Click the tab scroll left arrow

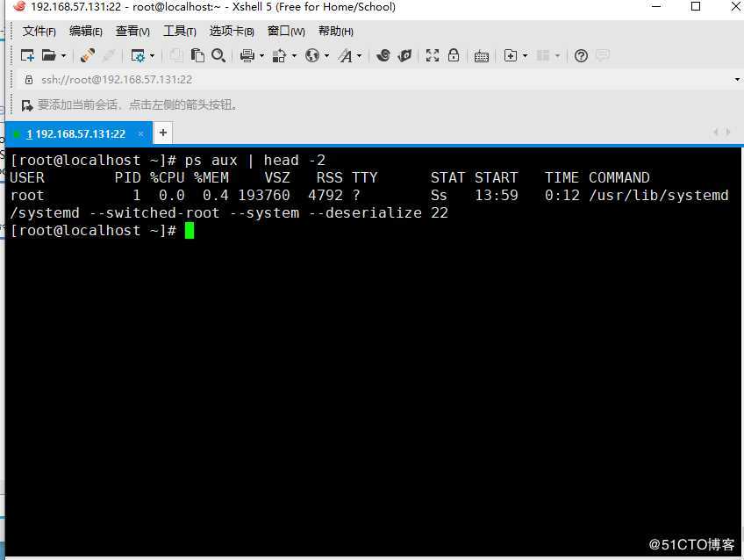[x=715, y=133]
